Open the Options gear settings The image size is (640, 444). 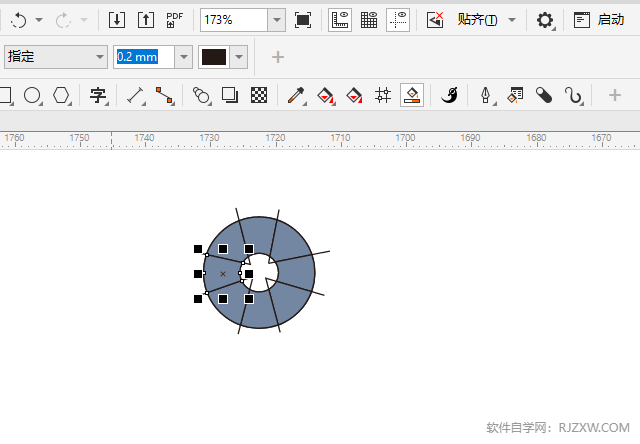click(545, 19)
